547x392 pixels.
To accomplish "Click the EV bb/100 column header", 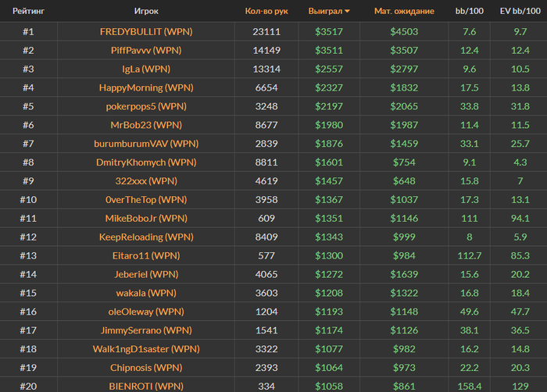I will pos(520,11).
